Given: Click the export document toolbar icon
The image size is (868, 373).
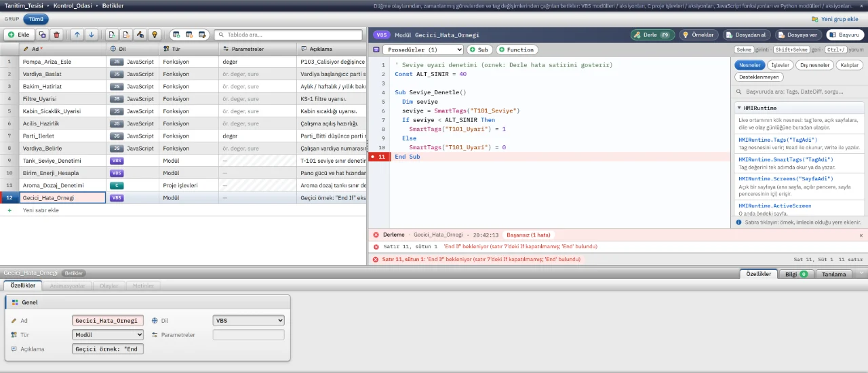Looking at the screenshot, I should coord(126,35).
